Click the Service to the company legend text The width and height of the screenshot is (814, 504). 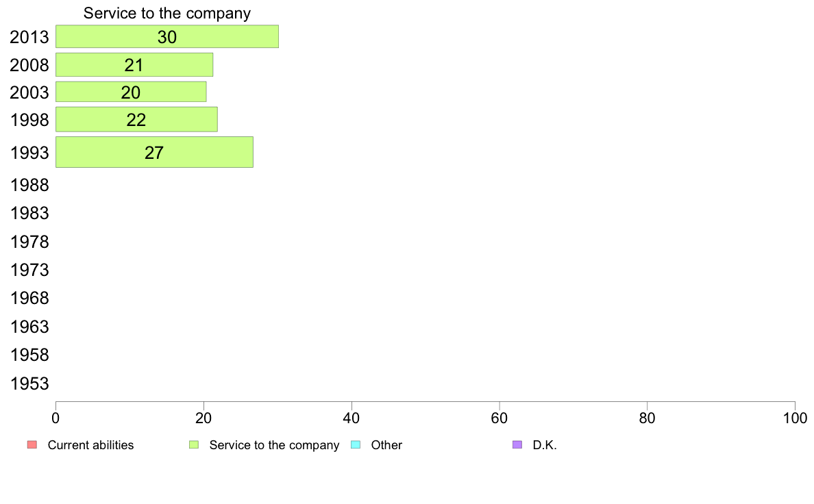274,445
